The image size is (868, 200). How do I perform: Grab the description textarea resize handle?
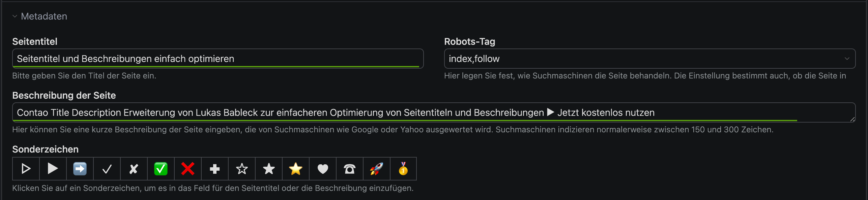point(852,119)
